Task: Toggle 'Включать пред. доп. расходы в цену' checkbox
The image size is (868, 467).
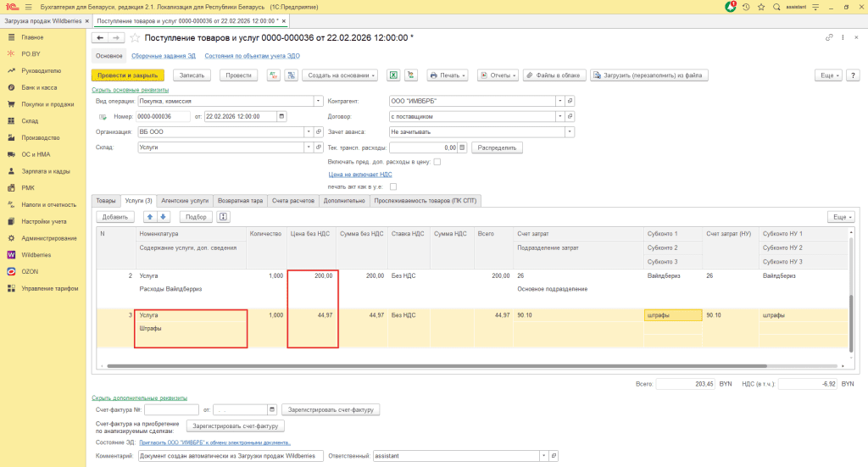Action: pos(437,162)
